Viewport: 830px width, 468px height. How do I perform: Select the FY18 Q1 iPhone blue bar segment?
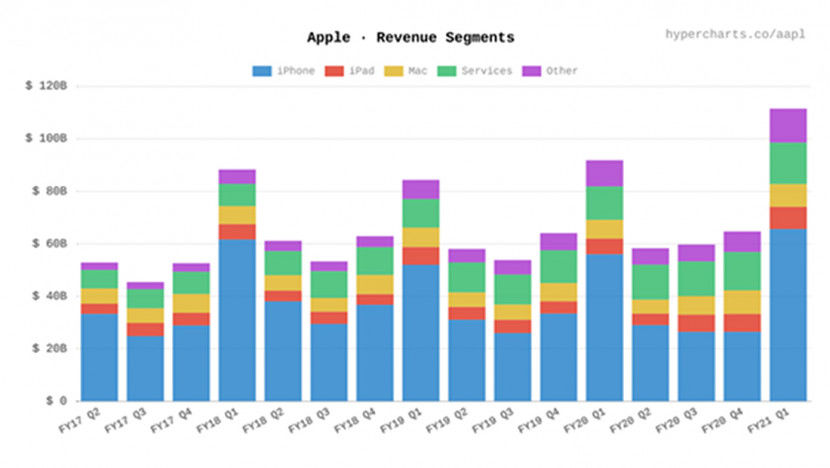[237, 320]
